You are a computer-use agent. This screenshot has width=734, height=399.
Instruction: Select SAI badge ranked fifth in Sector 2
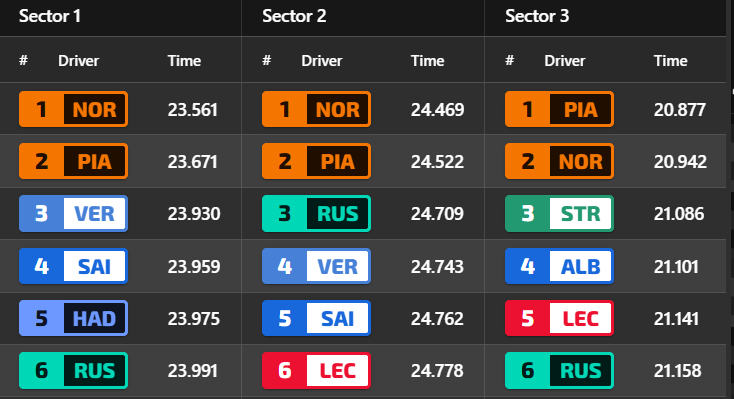coord(316,318)
